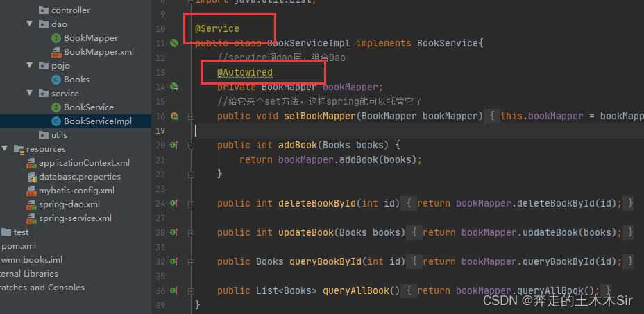Click the queryBookById method name
The image size is (644, 314).
[x=327, y=262]
